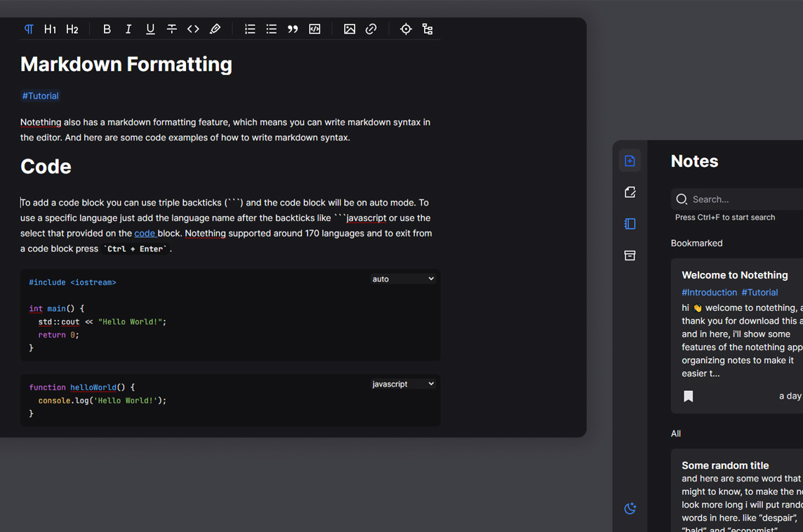Open the Some random title note

click(737, 491)
